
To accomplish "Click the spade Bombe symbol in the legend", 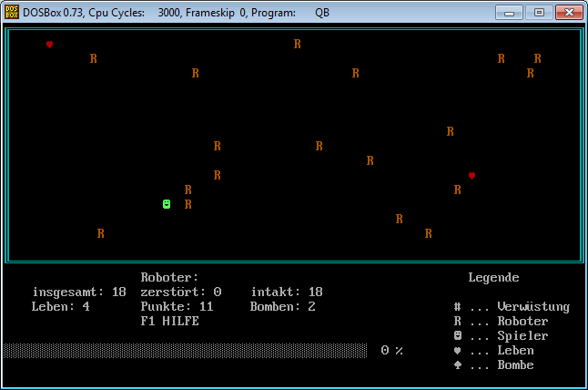I will [x=457, y=365].
